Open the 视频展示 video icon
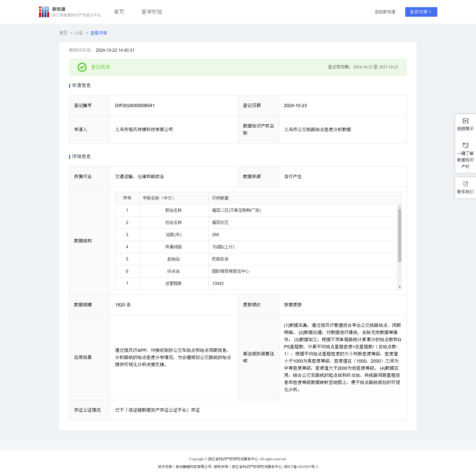The width and height of the screenshot is (476, 476). pos(465,121)
